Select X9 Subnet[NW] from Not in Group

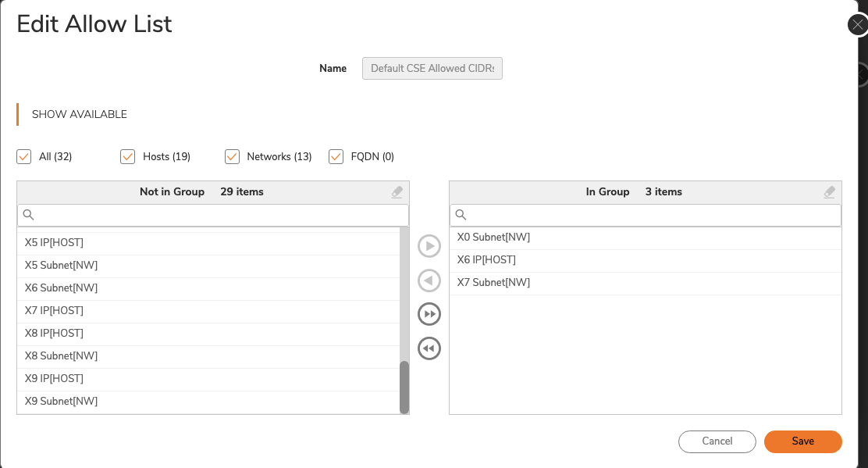point(61,402)
